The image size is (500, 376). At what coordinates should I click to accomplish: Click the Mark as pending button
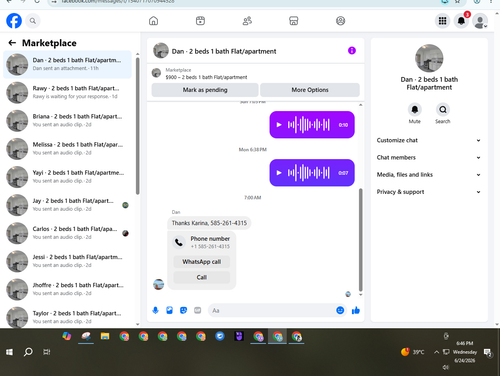pyautogui.click(x=205, y=90)
